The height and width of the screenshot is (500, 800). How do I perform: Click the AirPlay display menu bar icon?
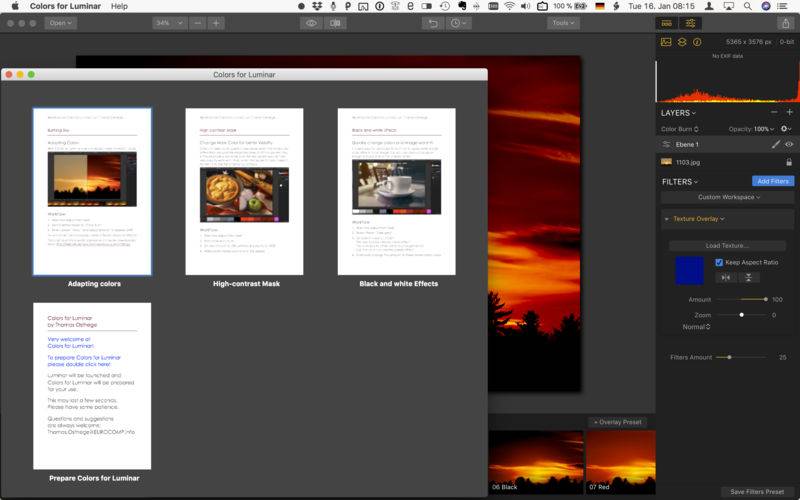click(729, 6)
